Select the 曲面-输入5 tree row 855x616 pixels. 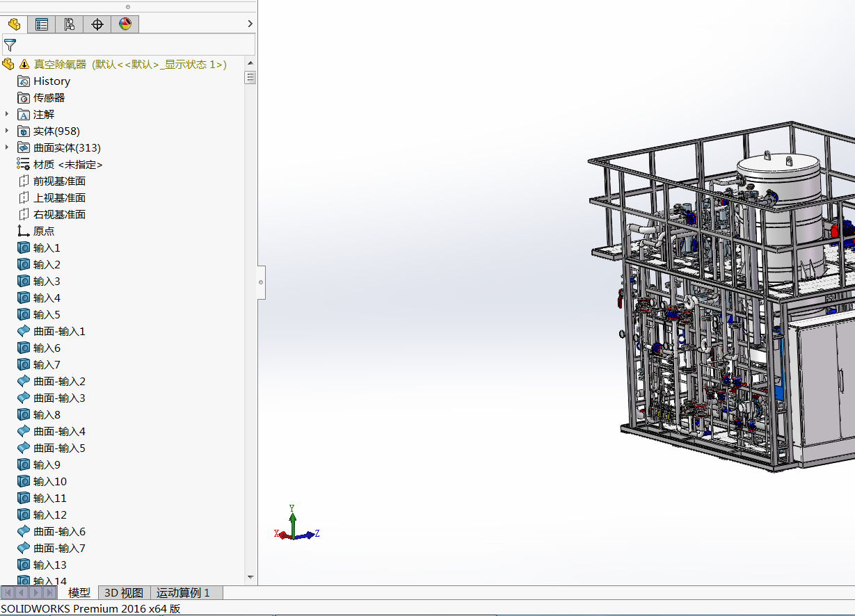coord(51,448)
